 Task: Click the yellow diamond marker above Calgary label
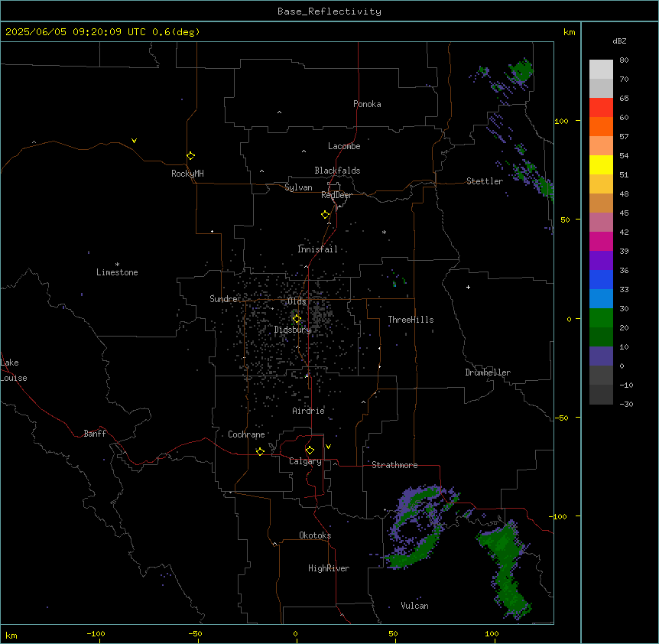310,450
